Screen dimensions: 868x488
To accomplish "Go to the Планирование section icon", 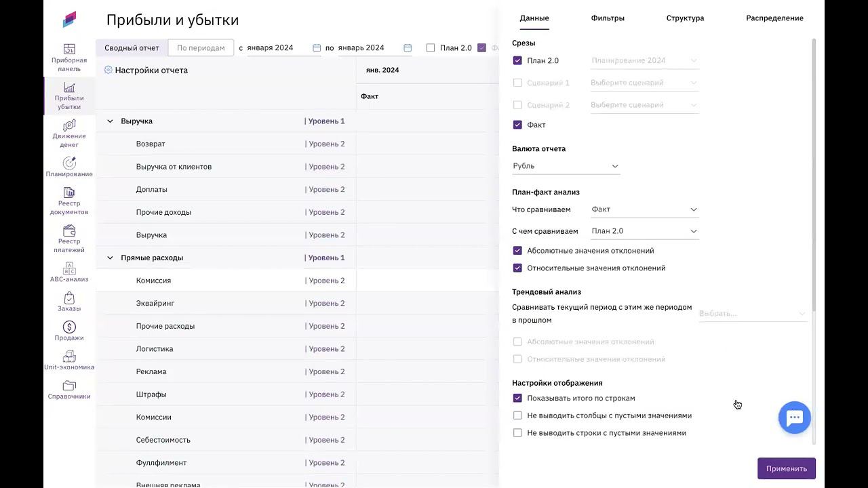I will 69,163.
